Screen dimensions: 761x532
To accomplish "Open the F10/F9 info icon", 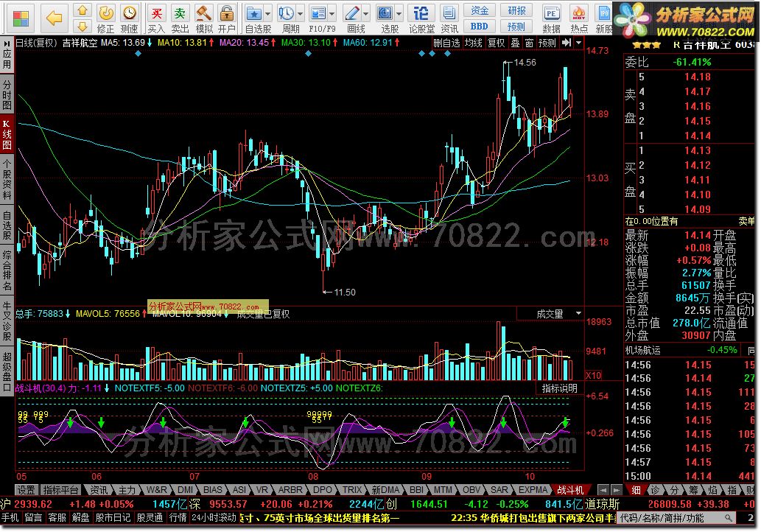I will 318,13.
